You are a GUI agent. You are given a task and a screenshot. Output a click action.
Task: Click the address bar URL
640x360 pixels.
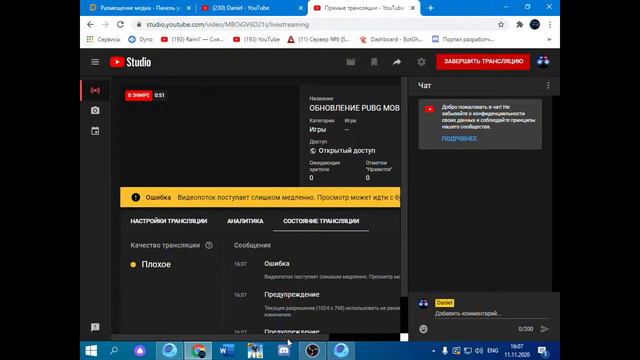tap(227, 24)
